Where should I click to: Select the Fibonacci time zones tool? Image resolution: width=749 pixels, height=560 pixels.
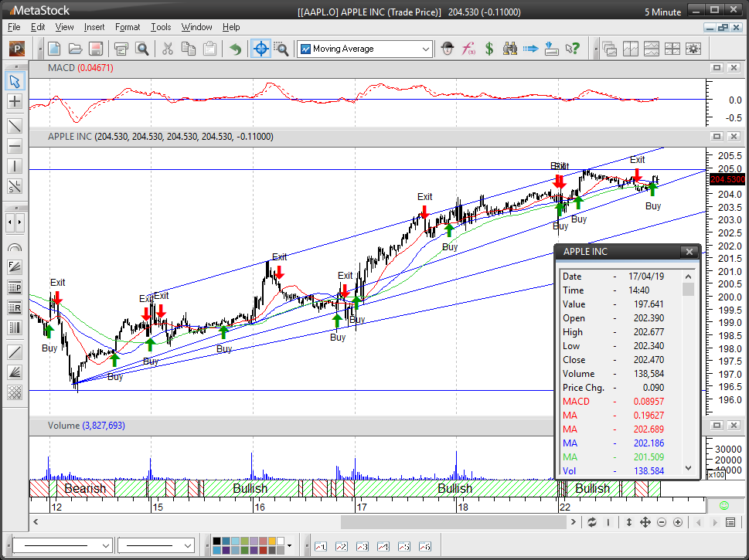(15, 328)
